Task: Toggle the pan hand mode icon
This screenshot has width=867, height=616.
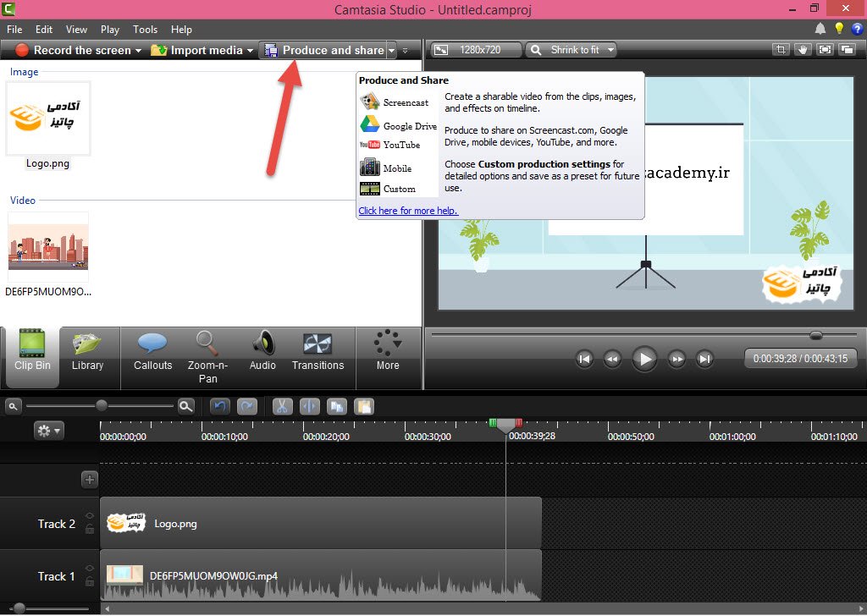Action: (x=803, y=50)
